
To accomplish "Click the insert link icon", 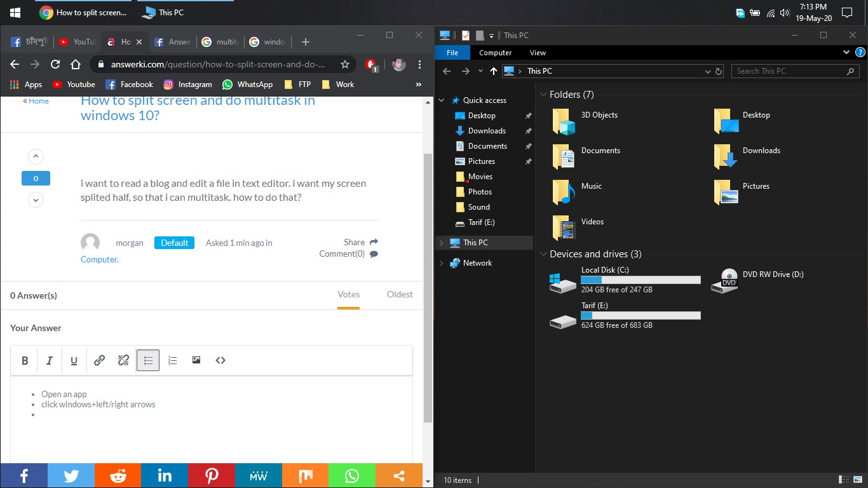I will click(x=99, y=360).
